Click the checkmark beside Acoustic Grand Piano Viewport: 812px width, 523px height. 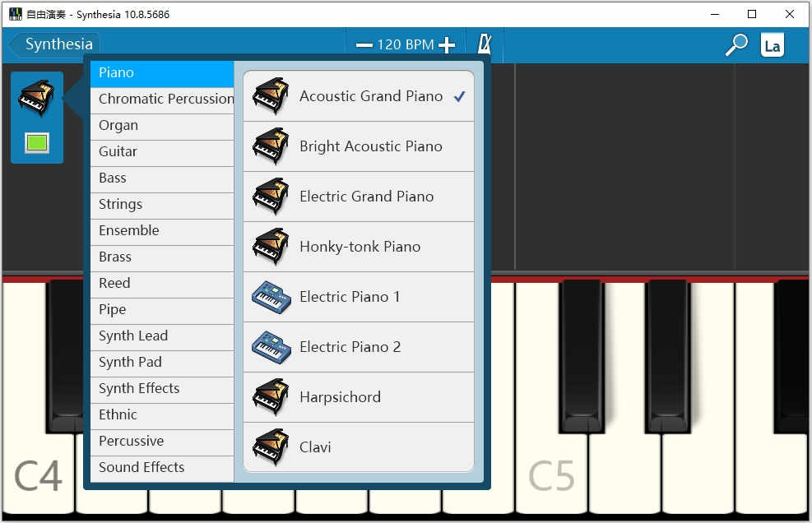(459, 96)
